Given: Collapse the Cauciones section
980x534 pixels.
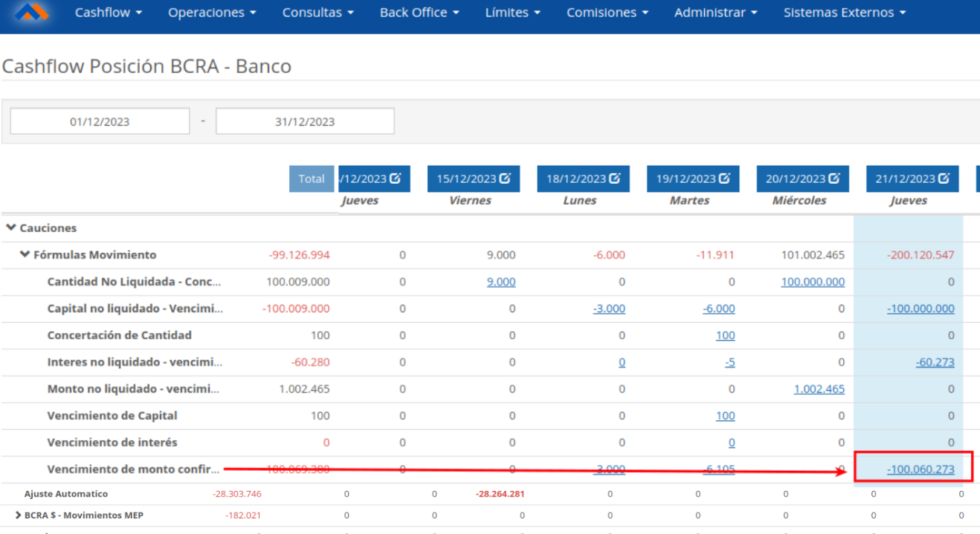Looking at the screenshot, I should 11,228.
